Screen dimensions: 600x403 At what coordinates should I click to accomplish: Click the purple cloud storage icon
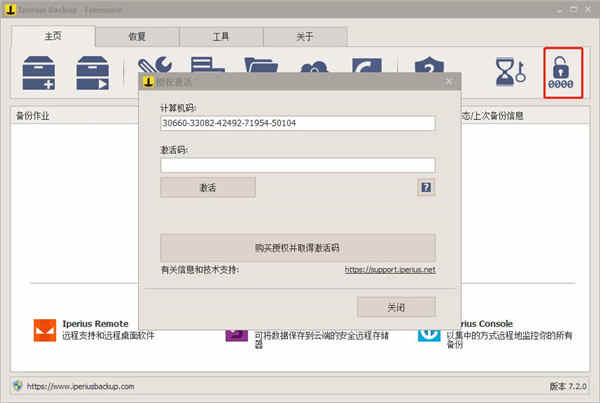[x=236, y=335]
